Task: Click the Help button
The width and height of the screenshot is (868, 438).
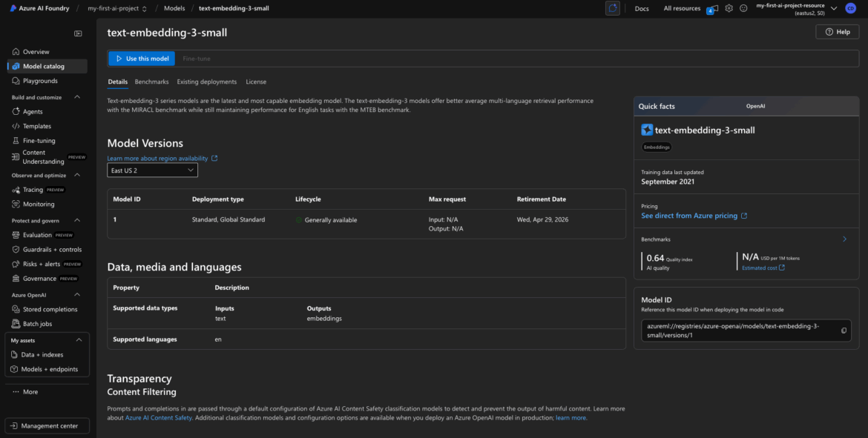Action: pyautogui.click(x=837, y=32)
